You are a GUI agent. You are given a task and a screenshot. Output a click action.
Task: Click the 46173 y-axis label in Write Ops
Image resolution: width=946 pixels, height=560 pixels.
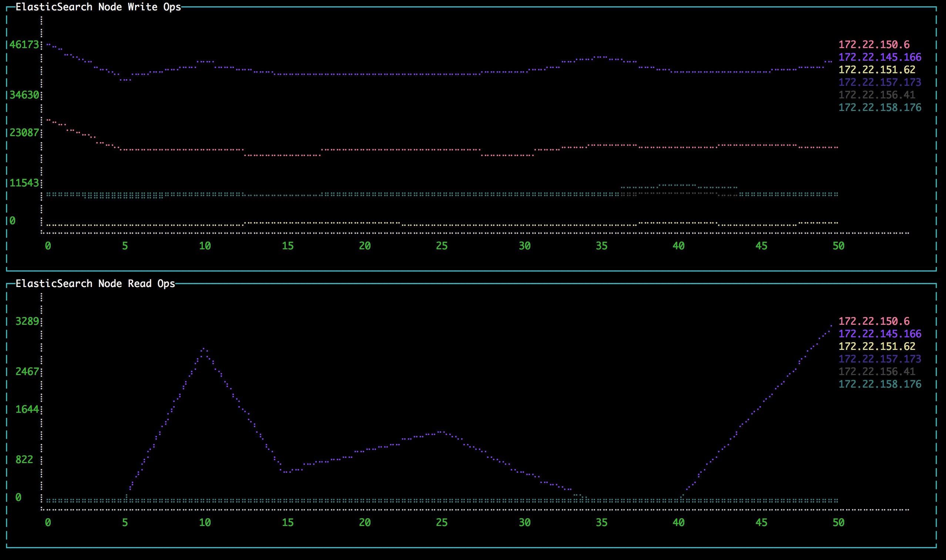[x=24, y=44]
